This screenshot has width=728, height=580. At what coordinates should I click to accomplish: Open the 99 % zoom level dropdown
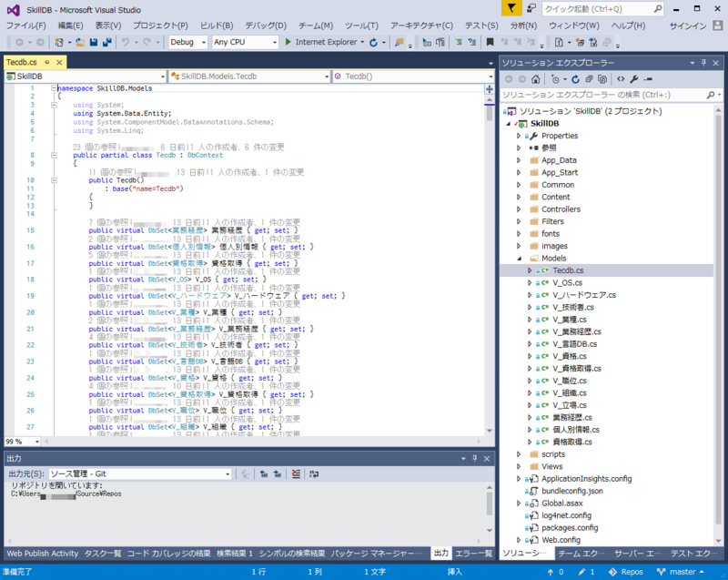[x=22, y=442]
